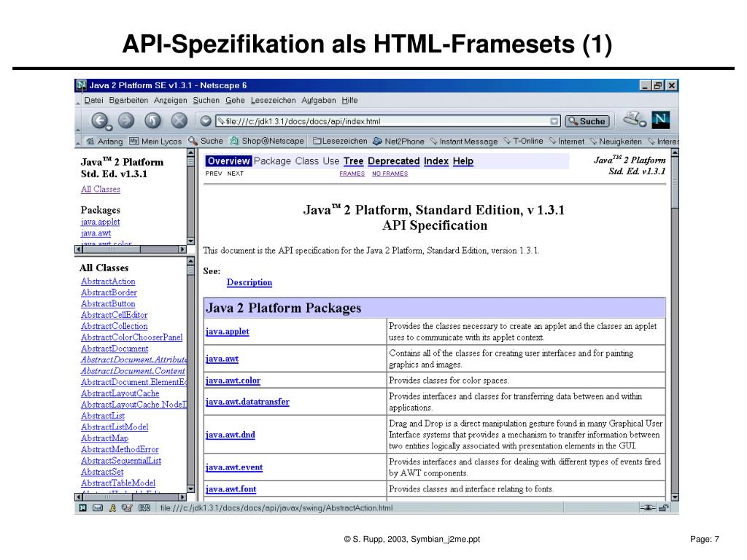
Task: Open java.applet link in Packages list
Action: pyautogui.click(x=101, y=222)
